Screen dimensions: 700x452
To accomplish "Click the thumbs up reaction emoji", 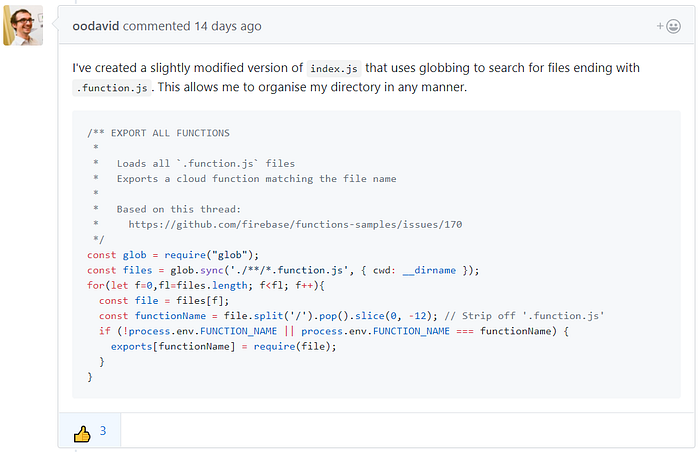I will pos(82,434).
